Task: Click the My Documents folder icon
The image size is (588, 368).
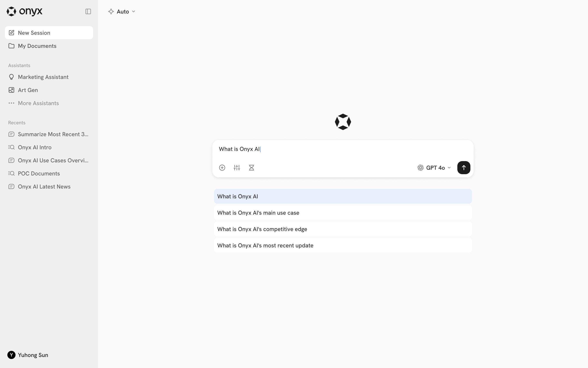Action: 11,46
